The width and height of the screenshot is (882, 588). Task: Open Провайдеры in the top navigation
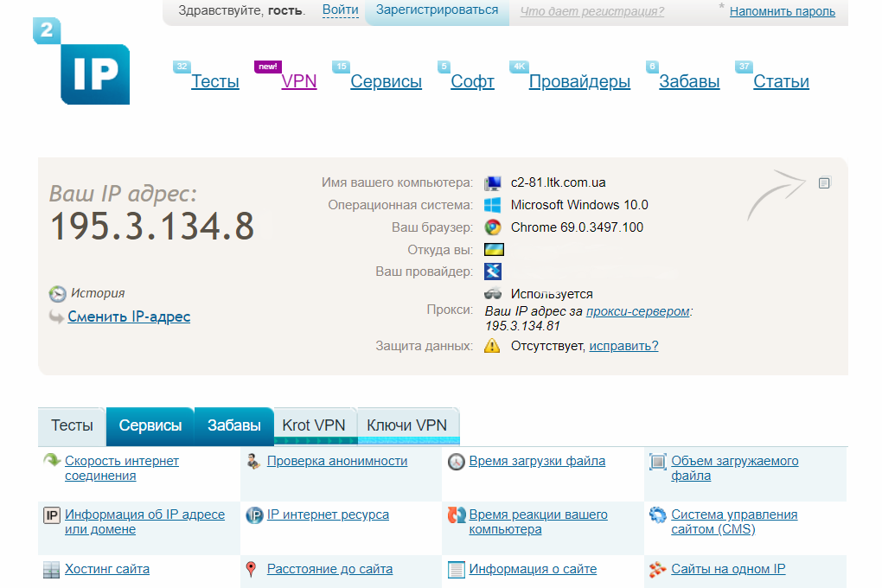tap(579, 82)
